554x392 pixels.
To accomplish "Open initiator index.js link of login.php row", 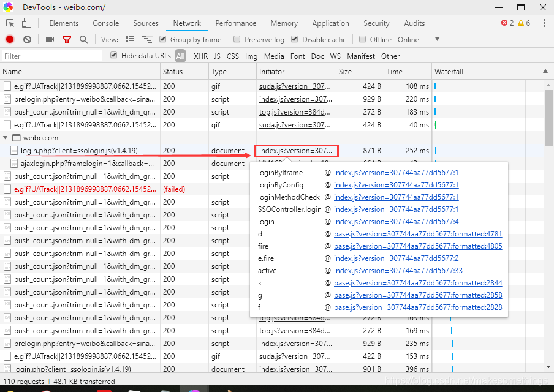I will 296,151.
